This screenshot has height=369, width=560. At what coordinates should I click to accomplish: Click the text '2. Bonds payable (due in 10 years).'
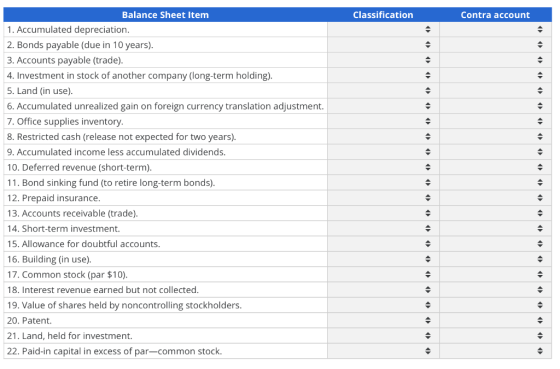coord(80,45)
